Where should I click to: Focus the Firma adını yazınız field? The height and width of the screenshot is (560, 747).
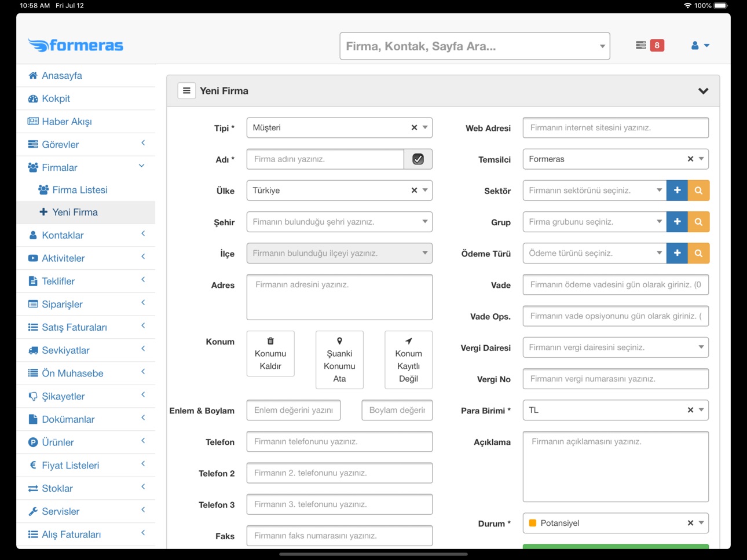[325, 159]
